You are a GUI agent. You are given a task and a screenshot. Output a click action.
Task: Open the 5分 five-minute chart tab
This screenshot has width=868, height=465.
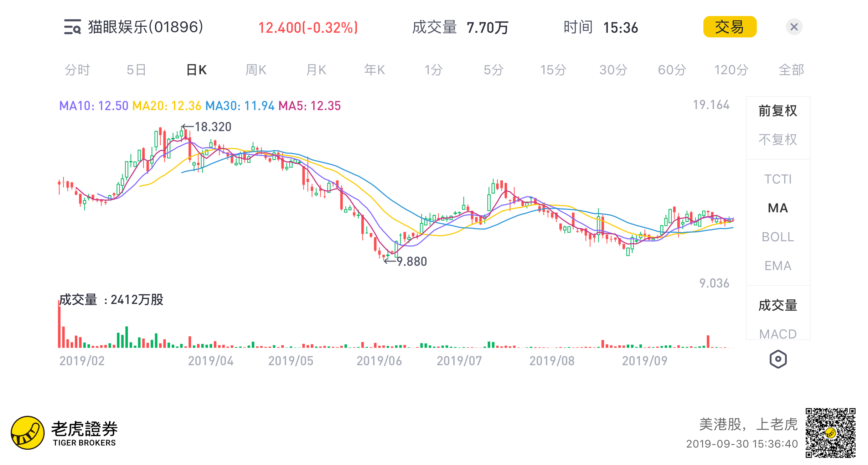pyautogui.click(x=493, y=70)
